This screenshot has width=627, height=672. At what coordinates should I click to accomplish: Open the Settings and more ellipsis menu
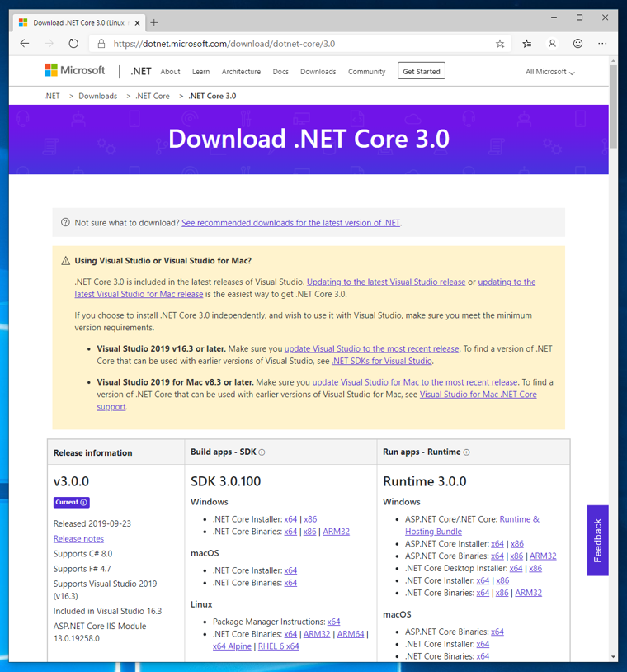[x=602, y=43]
